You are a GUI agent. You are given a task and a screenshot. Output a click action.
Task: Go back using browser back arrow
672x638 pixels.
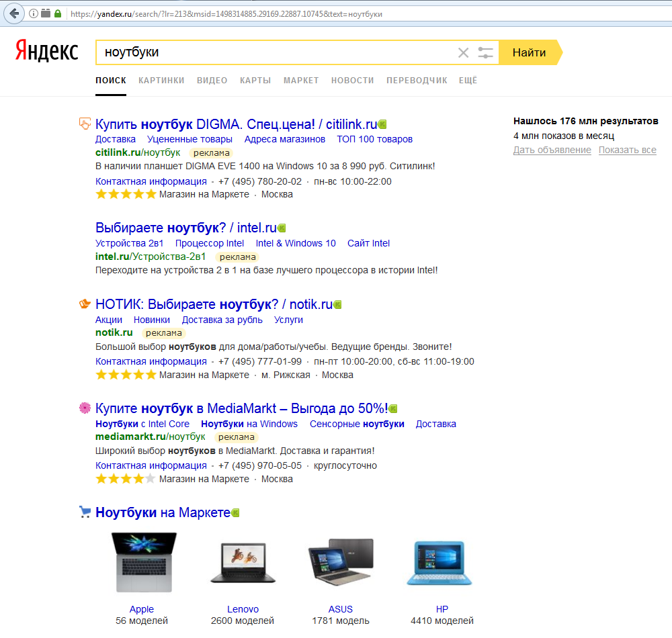[14, 13]
